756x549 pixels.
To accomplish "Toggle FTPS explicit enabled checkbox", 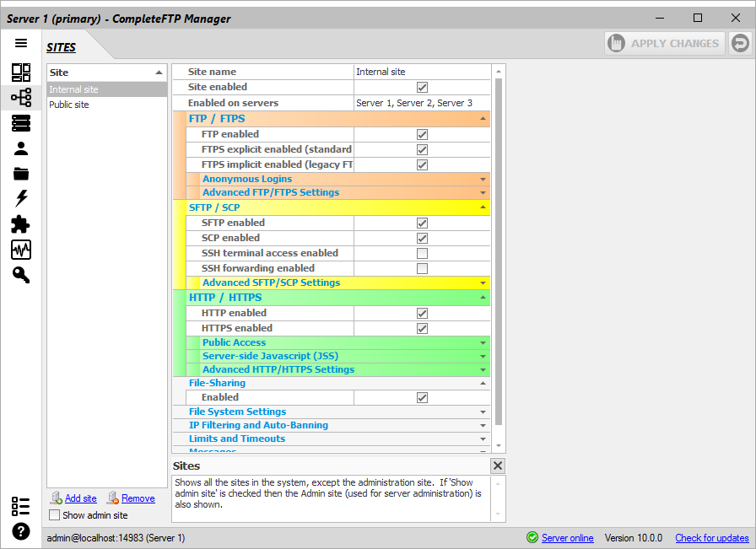I will 422,150.
